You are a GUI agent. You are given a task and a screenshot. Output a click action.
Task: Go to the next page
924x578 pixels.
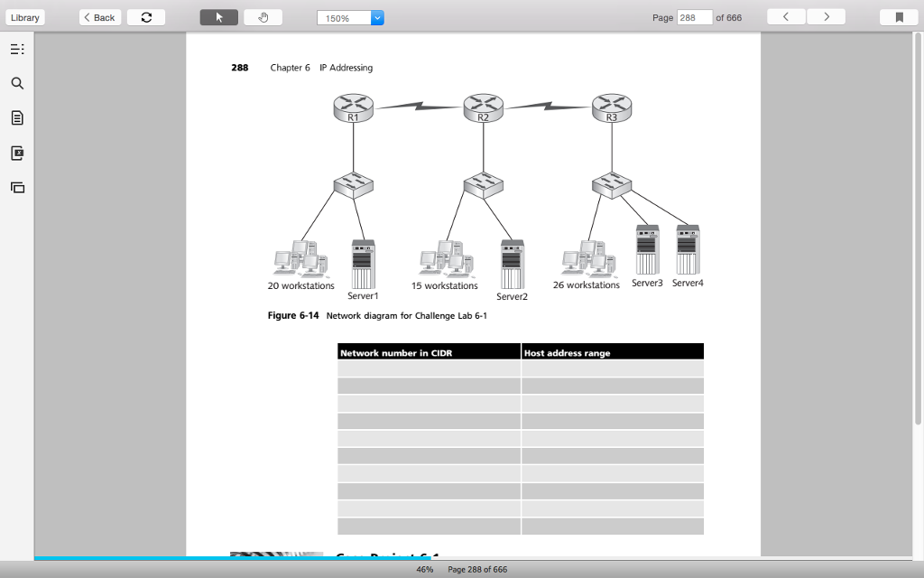(826, 16)
